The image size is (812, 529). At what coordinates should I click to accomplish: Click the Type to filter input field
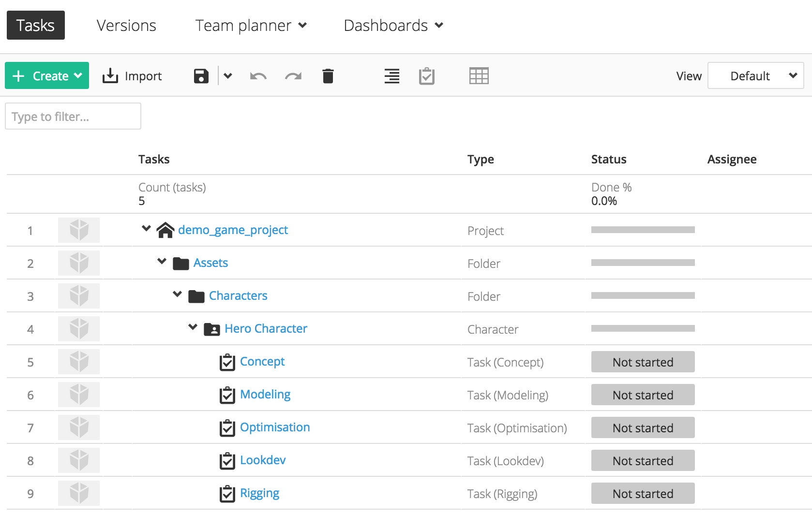click(x=73, y=116)
